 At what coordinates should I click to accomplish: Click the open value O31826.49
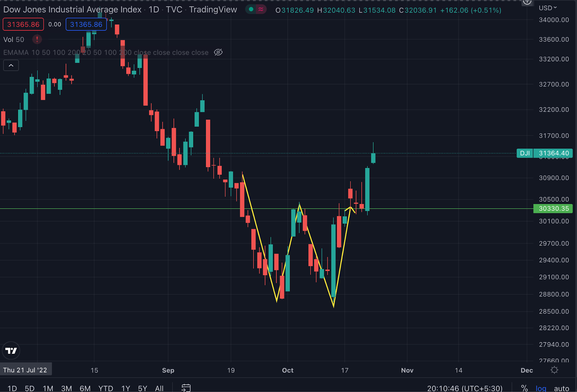pos(295,10)
